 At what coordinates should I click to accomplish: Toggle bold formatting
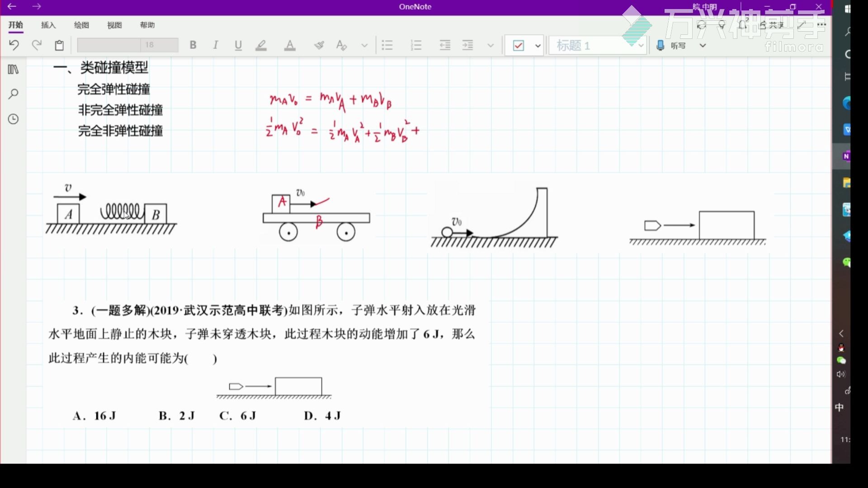pos(193,45)
